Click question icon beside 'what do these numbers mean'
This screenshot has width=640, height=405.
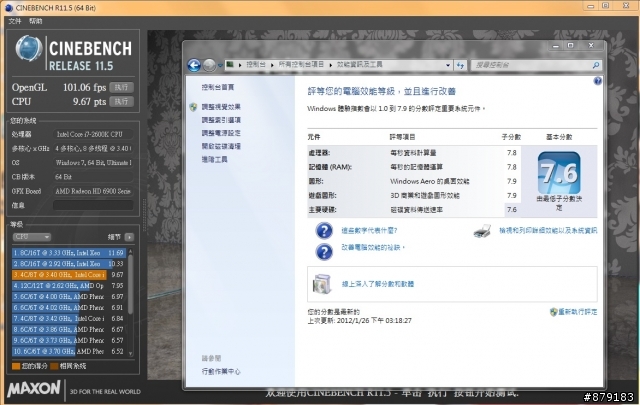(x=324, y=231)
